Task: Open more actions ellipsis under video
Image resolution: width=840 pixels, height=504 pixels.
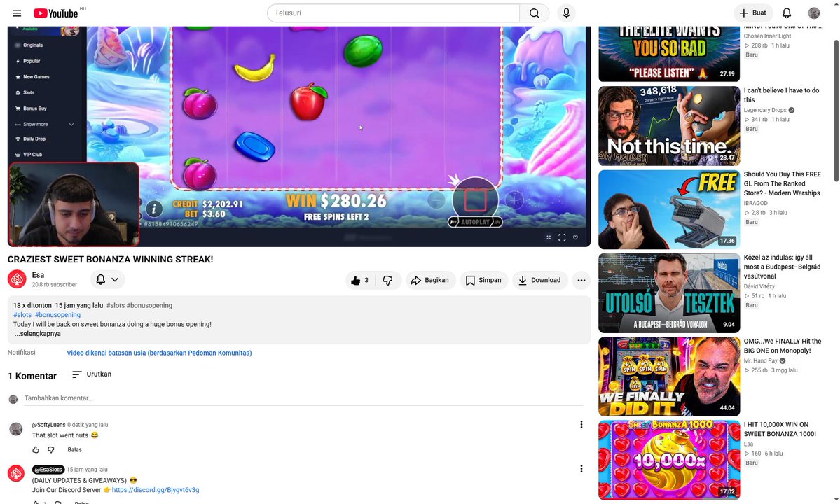Action: (x=581, y=280)
